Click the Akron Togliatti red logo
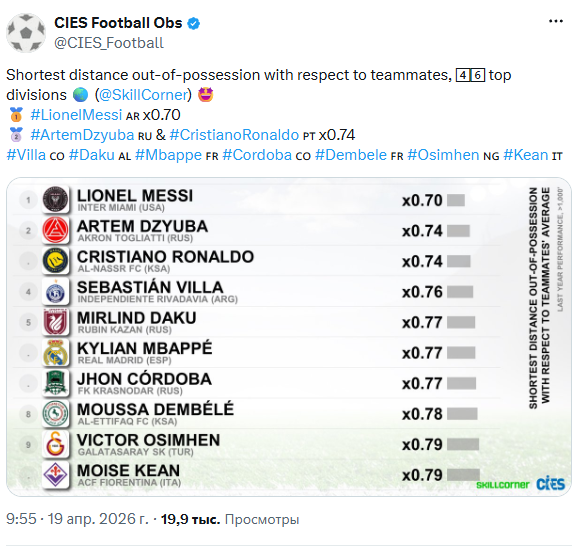 click(x=55, y=230)
